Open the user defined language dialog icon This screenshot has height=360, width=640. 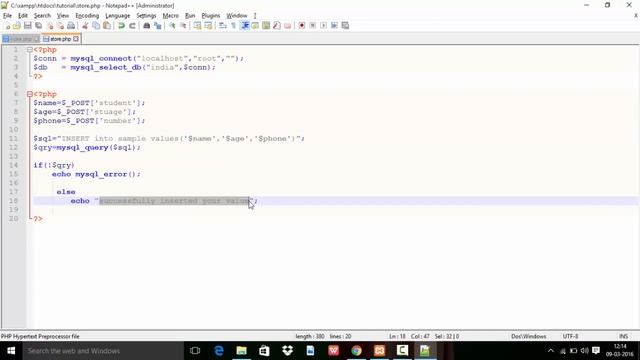pyautogui.click(x=255, y=26)
